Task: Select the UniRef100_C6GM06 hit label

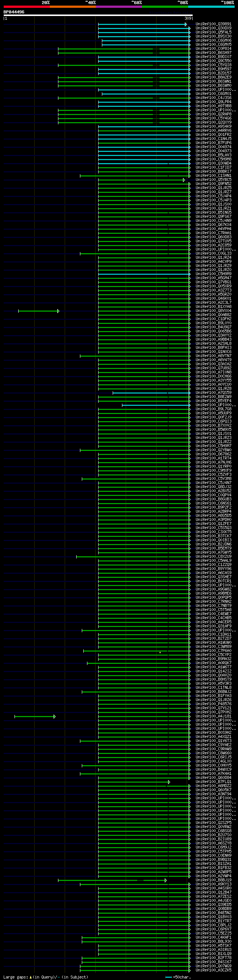Action: (x=214, y=40)
